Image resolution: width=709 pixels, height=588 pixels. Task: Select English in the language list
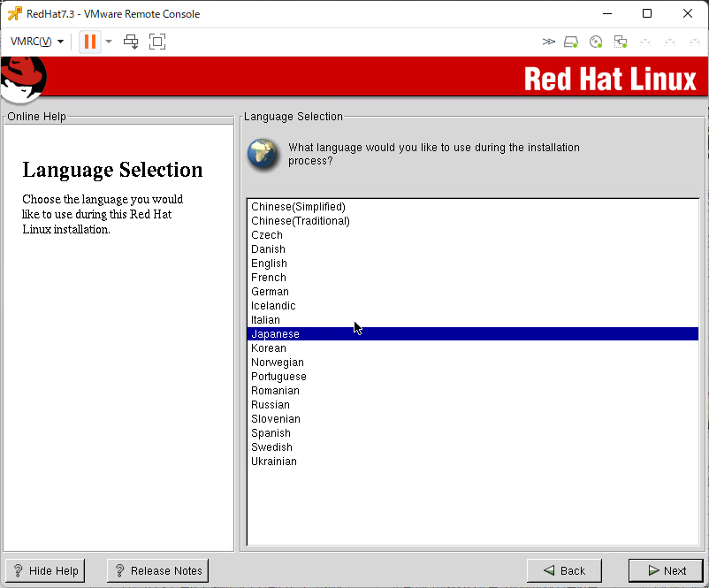(x=472, y=263)
